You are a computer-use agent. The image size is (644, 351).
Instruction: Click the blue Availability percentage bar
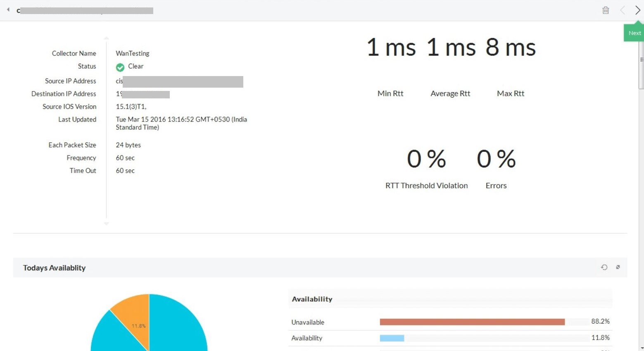[392, 338]
